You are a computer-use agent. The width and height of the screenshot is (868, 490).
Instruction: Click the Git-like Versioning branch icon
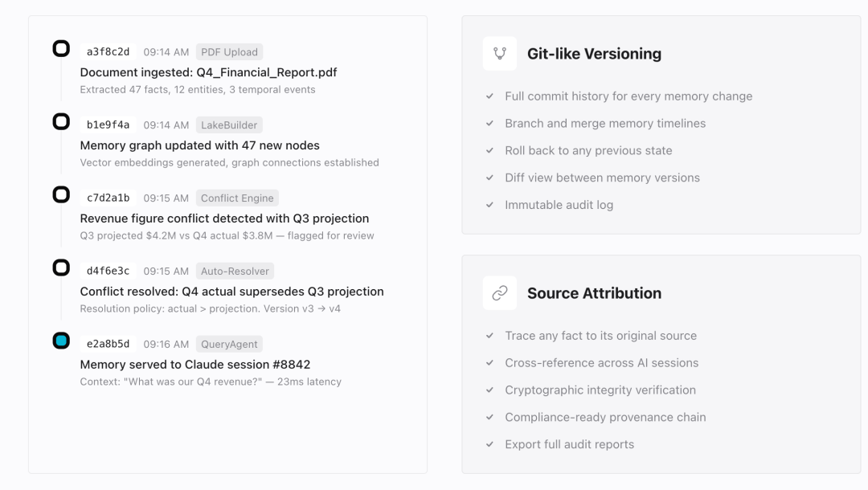[x=500, y=54]
